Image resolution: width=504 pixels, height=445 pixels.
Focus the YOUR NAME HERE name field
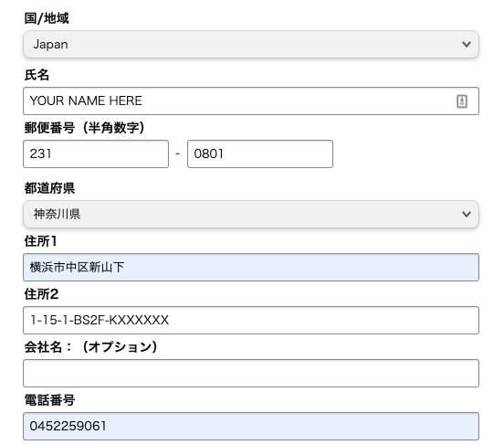coord(251,101)
